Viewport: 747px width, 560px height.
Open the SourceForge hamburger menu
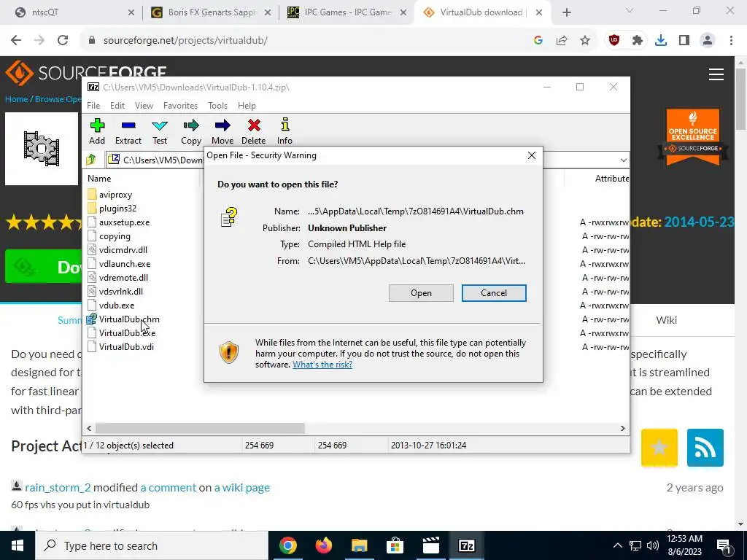coord(716,74)
